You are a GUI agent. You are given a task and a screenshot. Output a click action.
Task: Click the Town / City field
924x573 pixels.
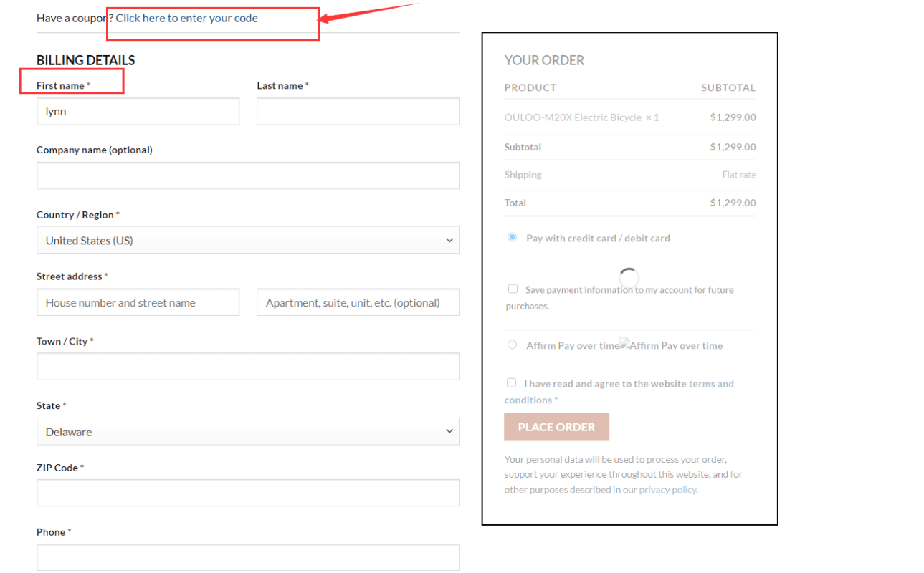pyautogui.click(x=248, y=366)
